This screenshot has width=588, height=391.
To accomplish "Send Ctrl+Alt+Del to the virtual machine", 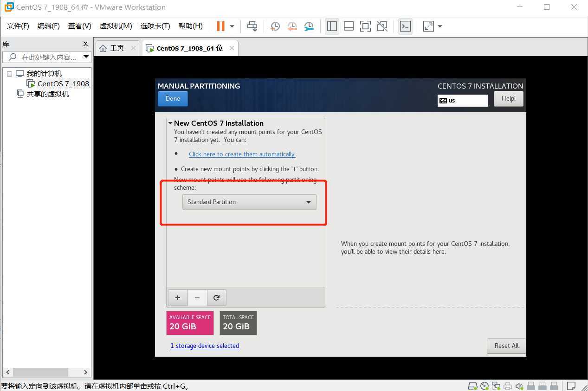I will (x=252, y=26).
